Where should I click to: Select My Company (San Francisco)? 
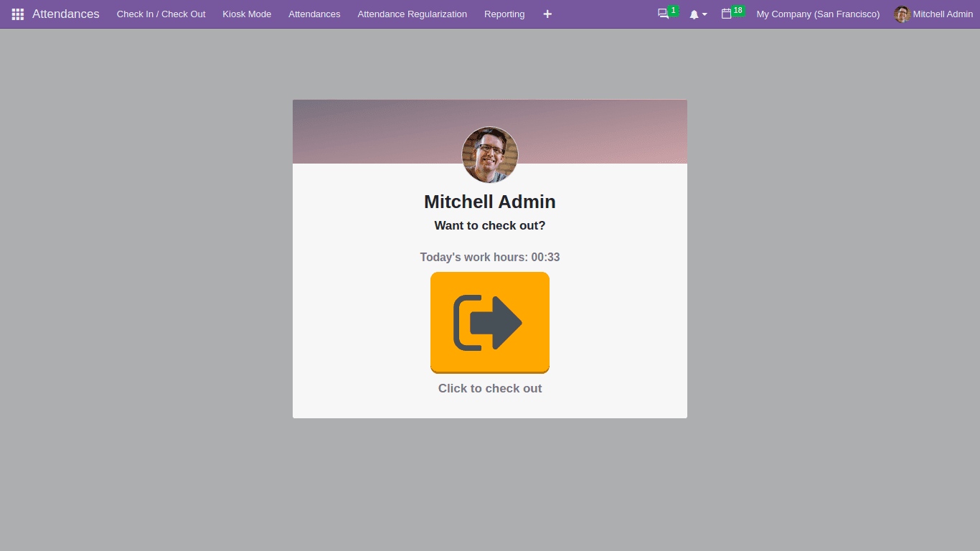tap(817, 14)
